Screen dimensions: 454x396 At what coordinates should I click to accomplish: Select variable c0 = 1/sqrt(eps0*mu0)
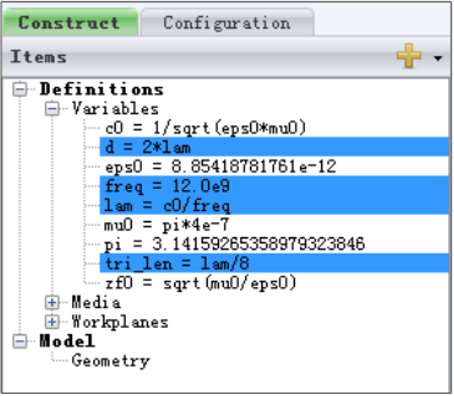click(x=205, y=128)
